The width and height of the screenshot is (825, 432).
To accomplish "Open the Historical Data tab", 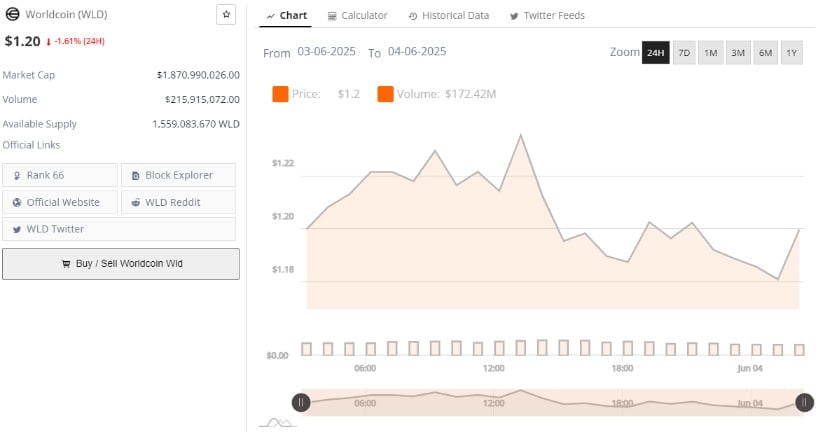I will 447,16.
